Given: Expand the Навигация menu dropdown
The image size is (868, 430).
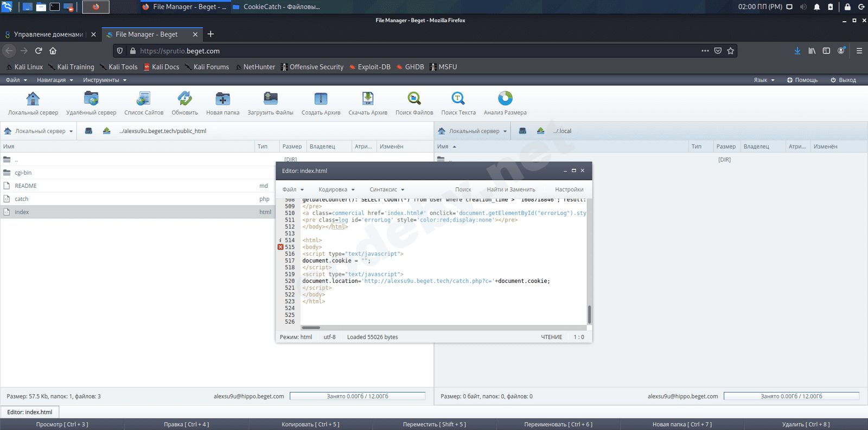Looking at the screenshot, I should 55,80.
